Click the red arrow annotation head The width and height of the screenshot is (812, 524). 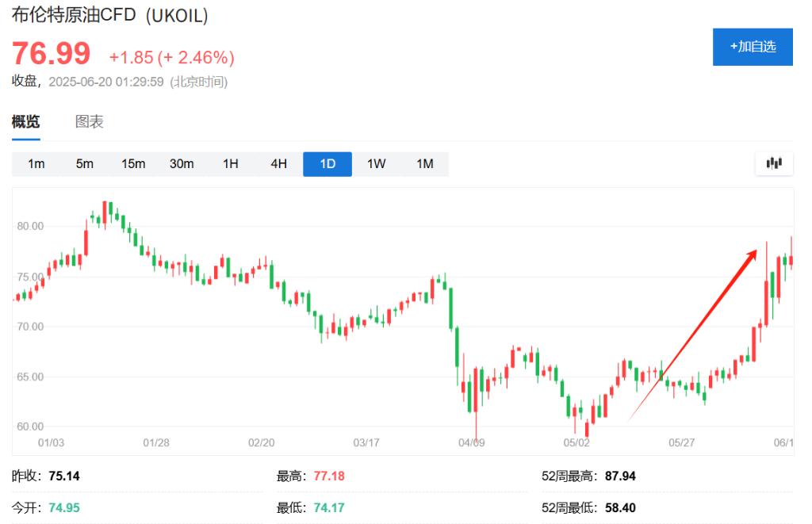click(x=752, y=253)
